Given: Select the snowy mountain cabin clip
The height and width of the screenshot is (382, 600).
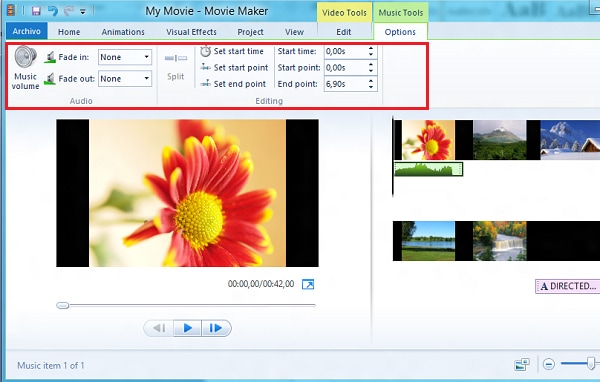Looking at the screenshot, I should (570, 140).
